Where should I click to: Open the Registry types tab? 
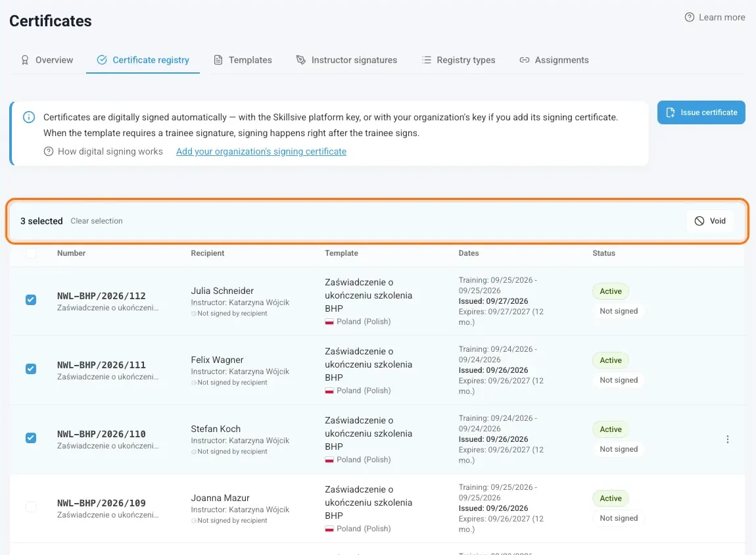point(458,60)
